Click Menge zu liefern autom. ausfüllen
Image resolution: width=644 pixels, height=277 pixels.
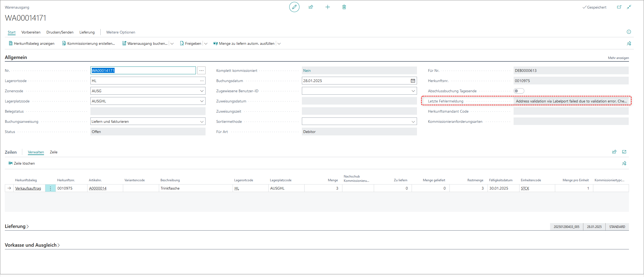[x=244, y=43]
